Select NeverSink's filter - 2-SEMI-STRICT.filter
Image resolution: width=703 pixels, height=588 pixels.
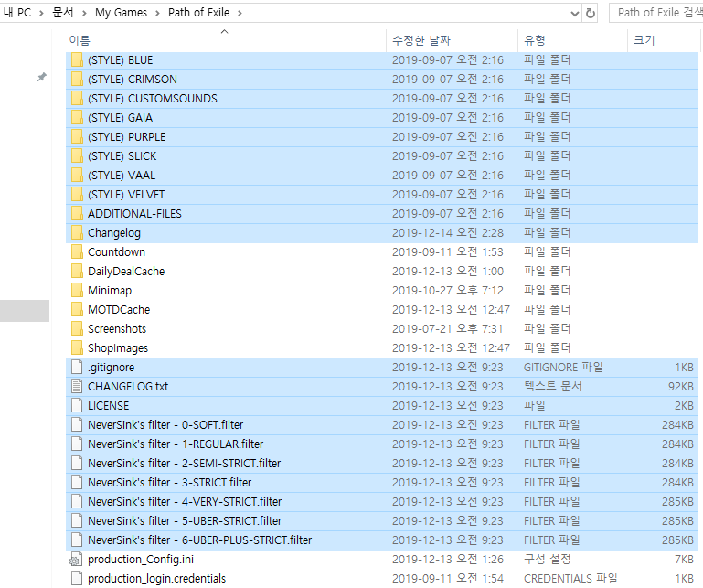185,464
